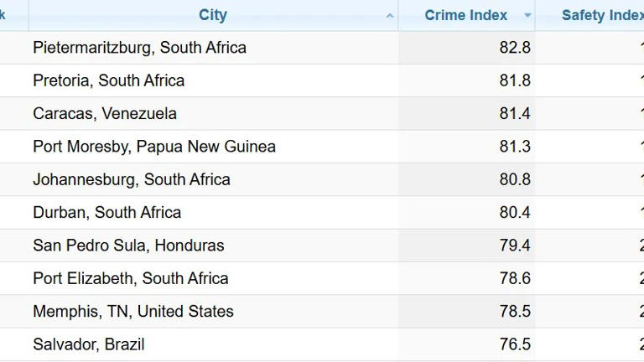Select the 79.4 crime index cell

[x=515, y=246]
